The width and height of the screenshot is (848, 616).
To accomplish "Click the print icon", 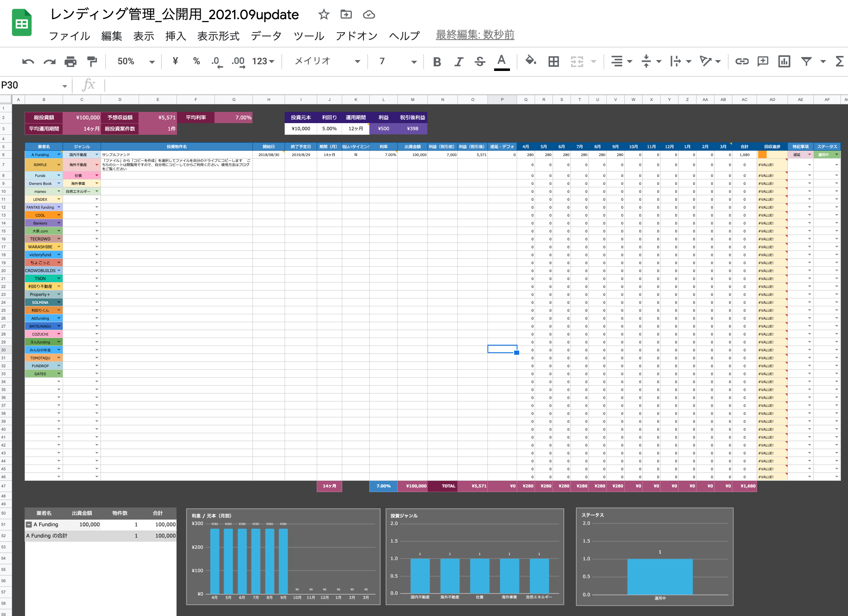I will coord(71,62).
